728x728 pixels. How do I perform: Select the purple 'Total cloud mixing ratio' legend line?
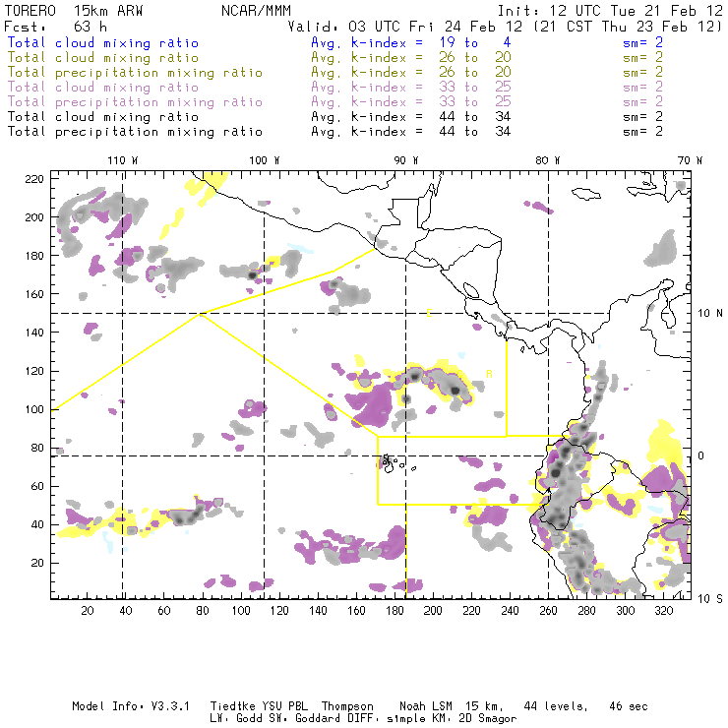(x=103, y=88)
